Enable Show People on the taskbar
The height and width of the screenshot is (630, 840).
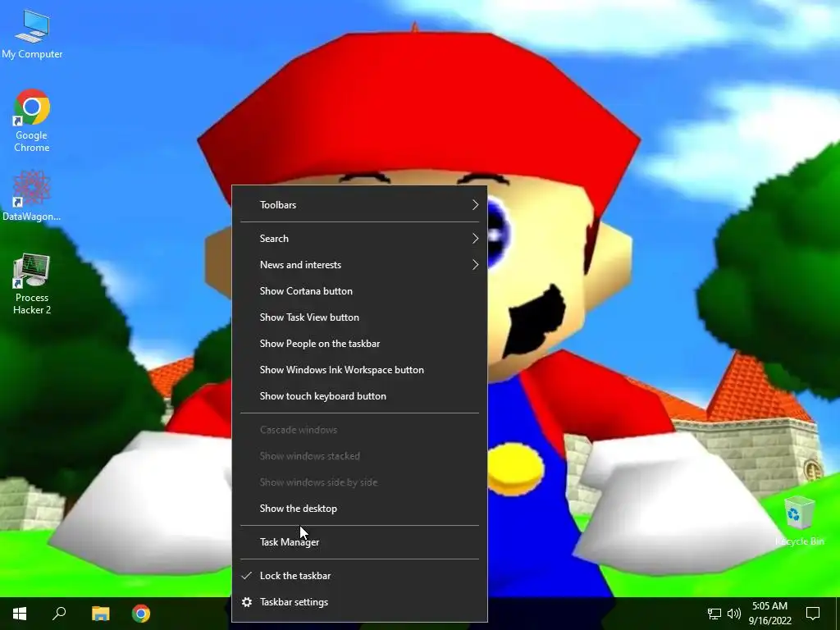click(359, 344)
